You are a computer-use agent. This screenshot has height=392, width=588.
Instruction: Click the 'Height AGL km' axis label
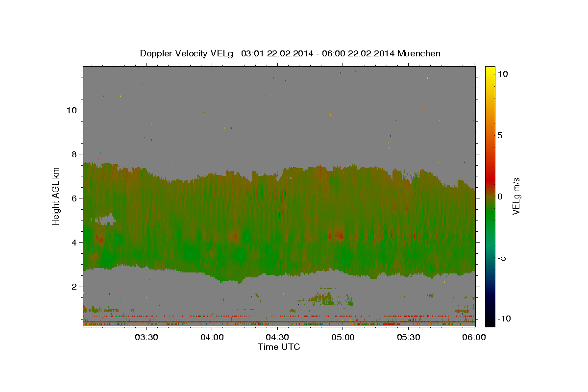coord(56,196)
